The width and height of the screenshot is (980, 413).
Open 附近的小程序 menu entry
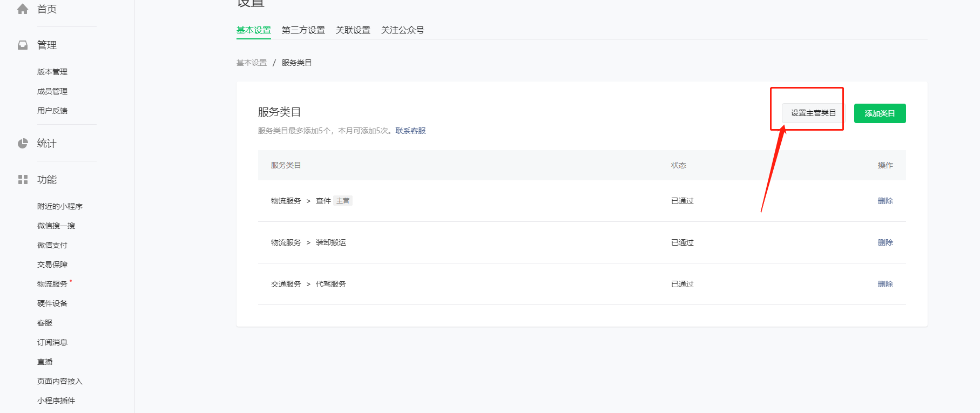pos(60,206)
